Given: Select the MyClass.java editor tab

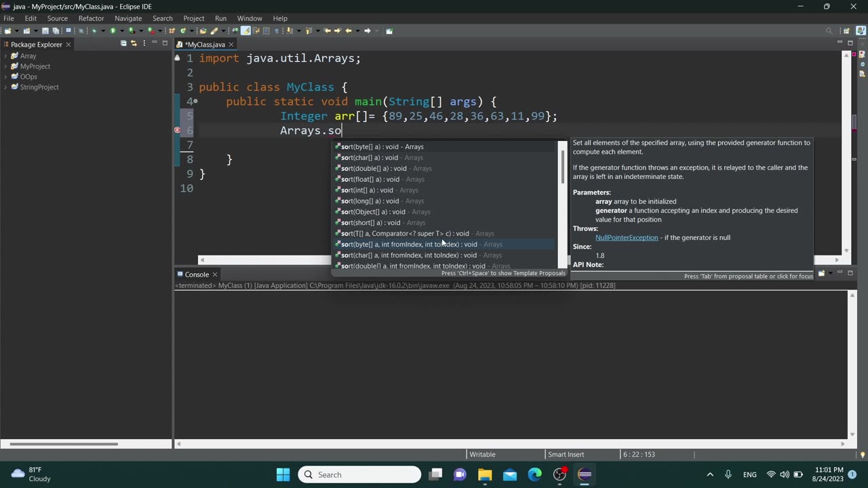Looking at the screenshot, I should coord(205,44).
